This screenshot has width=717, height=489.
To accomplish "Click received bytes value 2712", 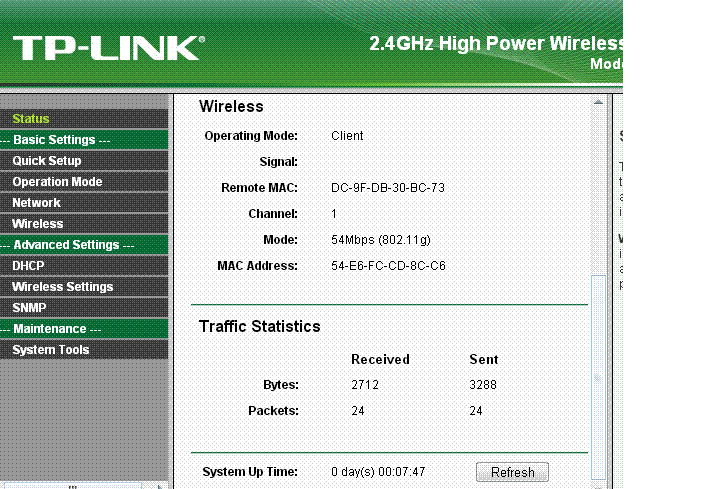I will tap(365, 385).
